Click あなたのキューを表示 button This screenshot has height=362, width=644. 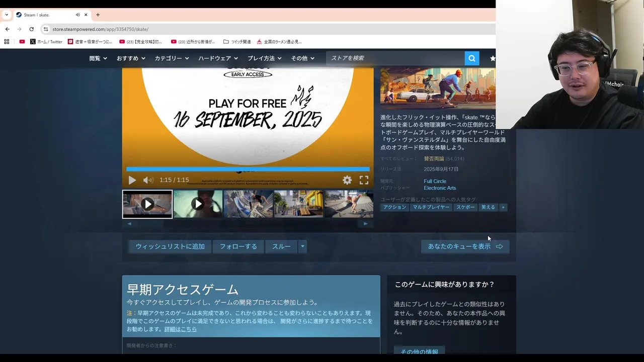465,246
